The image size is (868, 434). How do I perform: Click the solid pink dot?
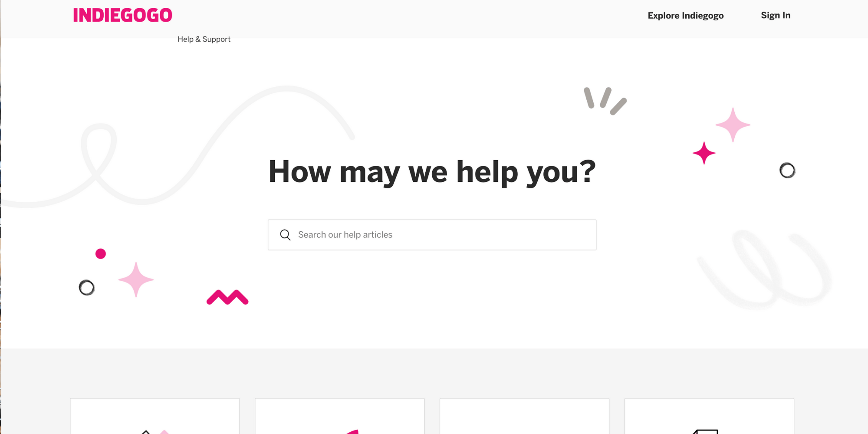point(101,253)
